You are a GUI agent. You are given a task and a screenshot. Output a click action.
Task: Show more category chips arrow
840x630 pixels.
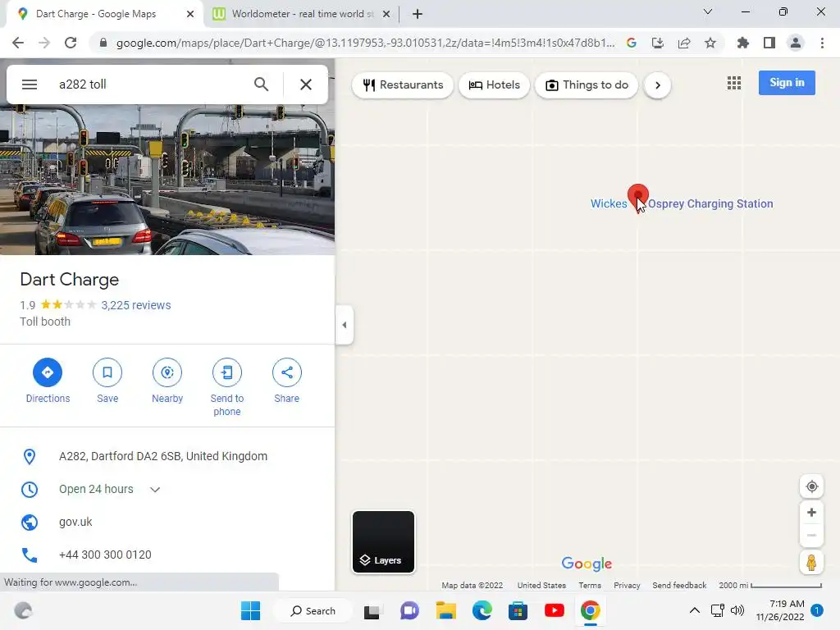[x=657, y=85]
